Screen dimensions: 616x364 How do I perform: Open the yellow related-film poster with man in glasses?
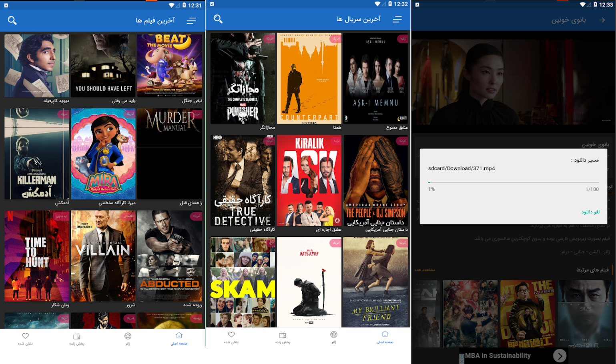click(x=528, y=314)
